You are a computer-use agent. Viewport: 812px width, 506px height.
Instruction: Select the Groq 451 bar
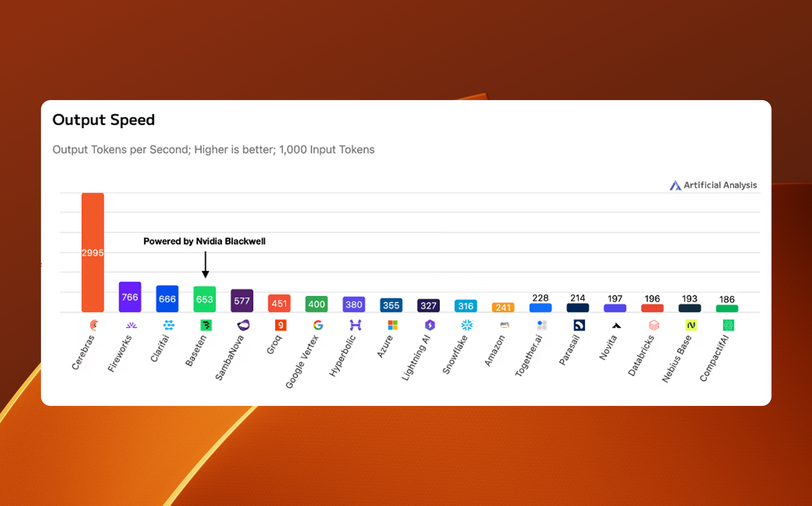tap(279, 304)
